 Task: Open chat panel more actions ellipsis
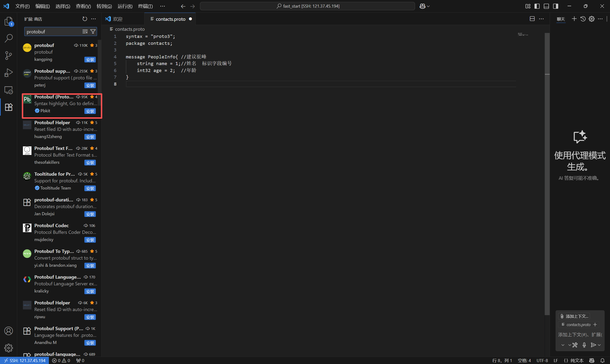600,19
